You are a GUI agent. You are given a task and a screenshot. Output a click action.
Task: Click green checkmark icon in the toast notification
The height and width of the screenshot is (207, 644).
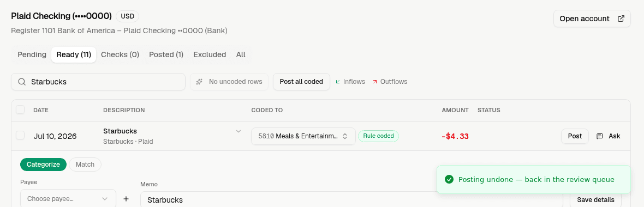pos(449,179)
